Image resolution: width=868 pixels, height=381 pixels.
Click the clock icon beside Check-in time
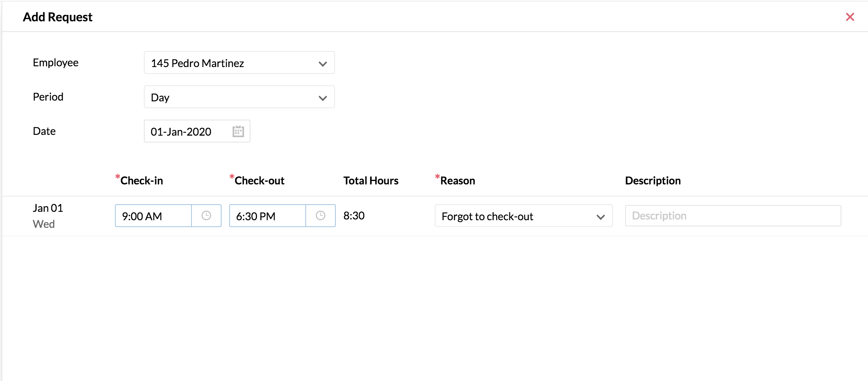(x=206, y=216)
